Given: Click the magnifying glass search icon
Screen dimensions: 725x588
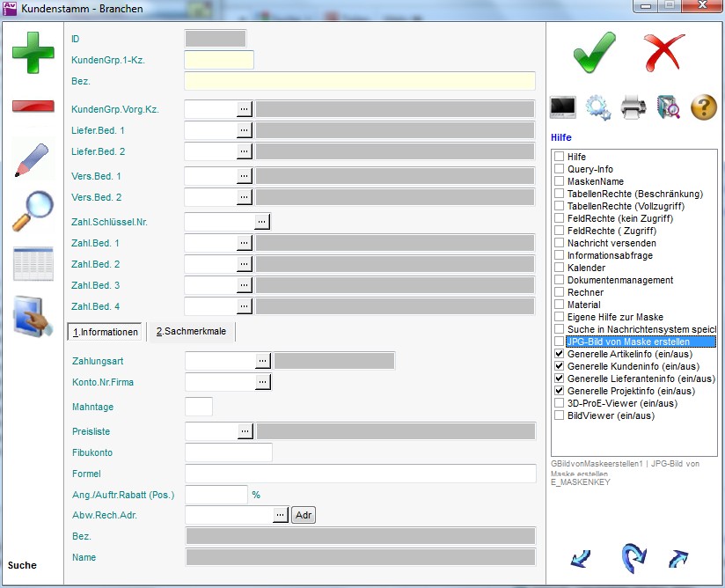Looking at the screenshot, I should click(x=33, y=210).
